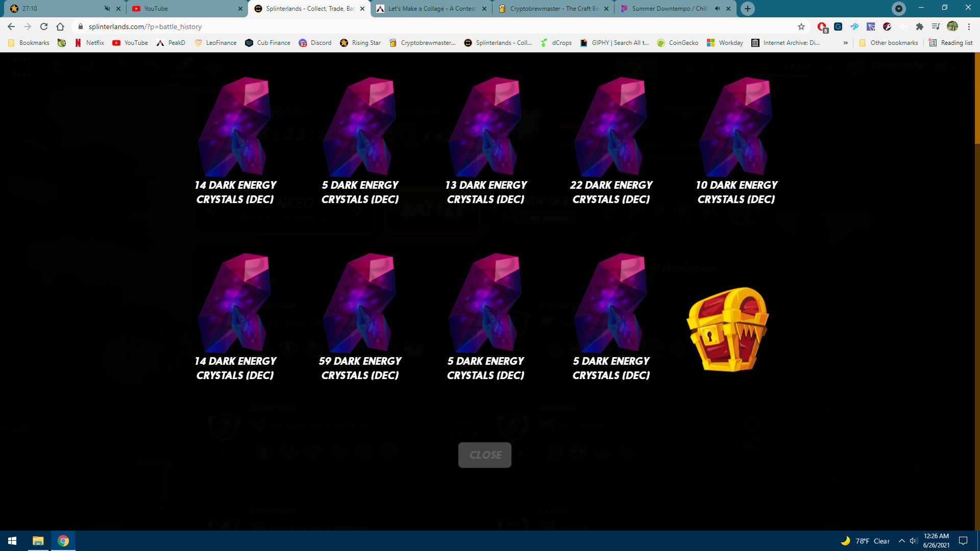This screenshot has height=551, width=980.
Task: Open a new browser tab
Action: (748, 9)
